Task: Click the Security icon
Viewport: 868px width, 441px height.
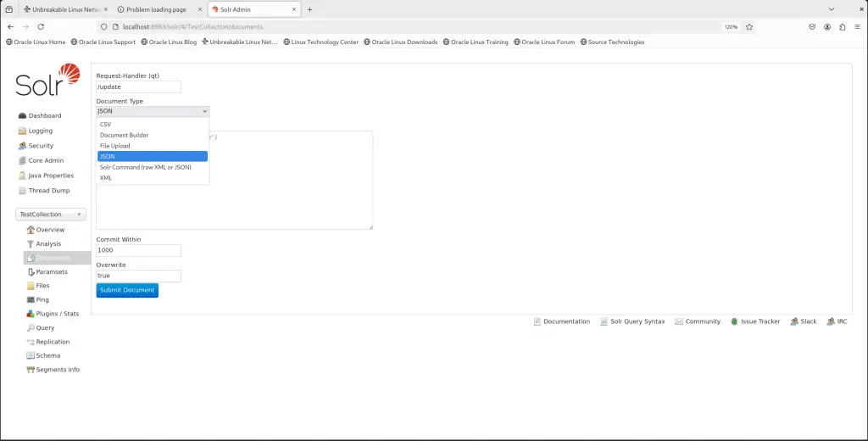Action: click(22, 146)
